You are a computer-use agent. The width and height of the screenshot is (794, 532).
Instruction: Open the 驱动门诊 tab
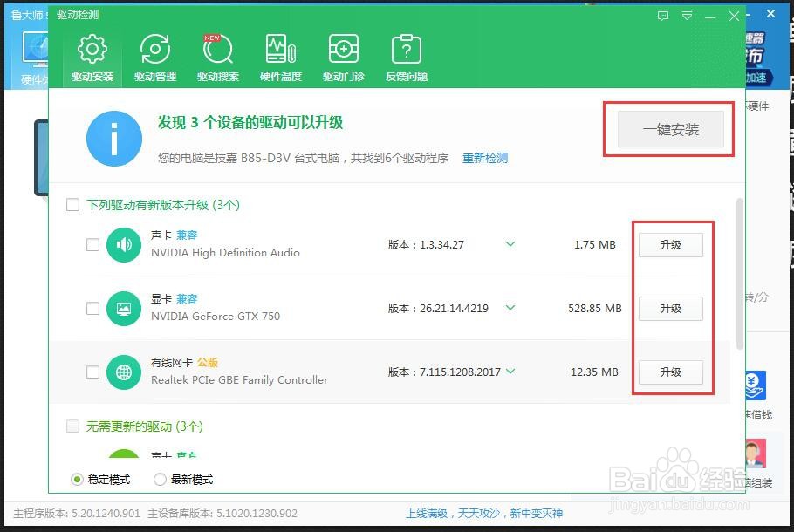pyautogui.click(x=343, y=58)
